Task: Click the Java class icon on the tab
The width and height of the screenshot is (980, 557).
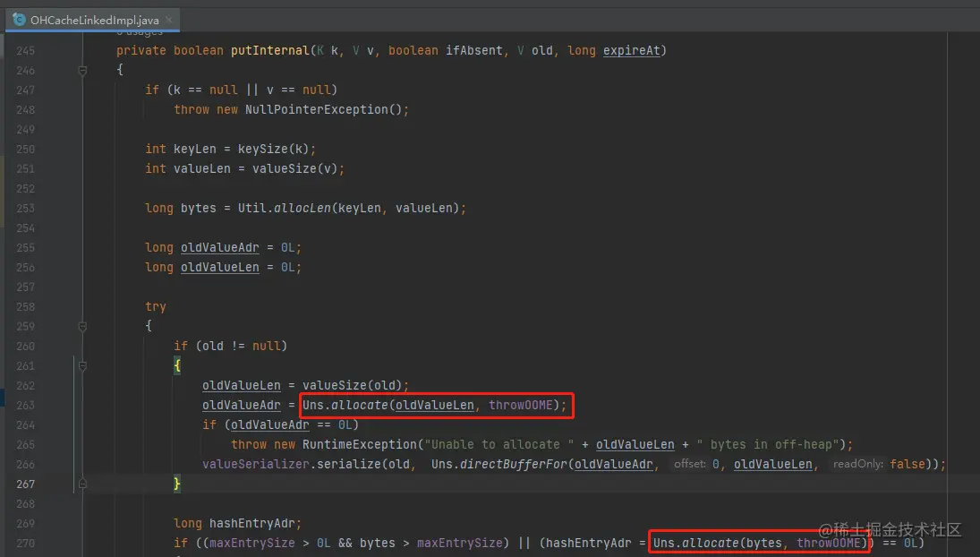Action: pyautogui.click(x=20, y=20)
